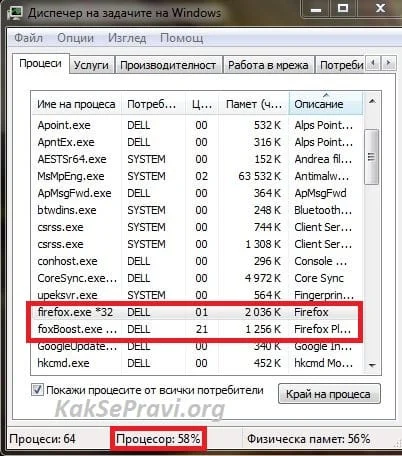Select the foxBoost.exe process row
This screenshot has width=402, height=456.
197,329
